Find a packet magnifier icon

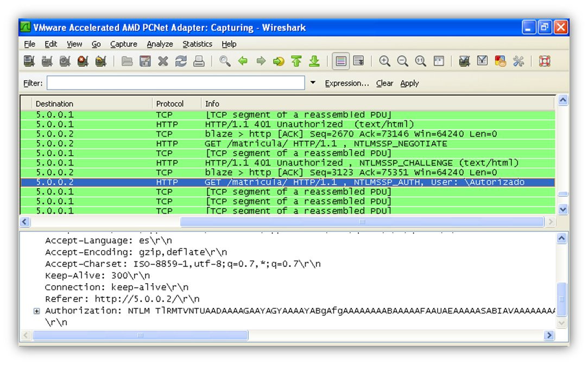pyautogui.click(x=225, y=61)
